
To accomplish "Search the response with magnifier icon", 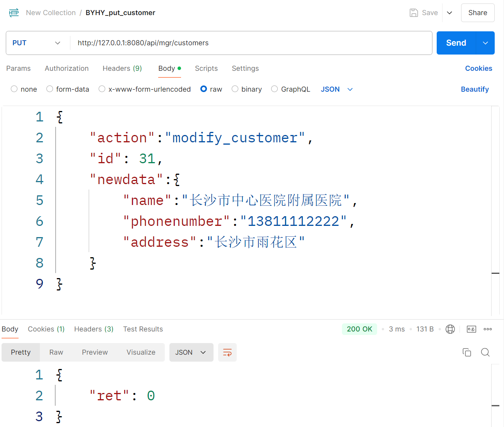I will pyautogui.click(x=485, y=352).
